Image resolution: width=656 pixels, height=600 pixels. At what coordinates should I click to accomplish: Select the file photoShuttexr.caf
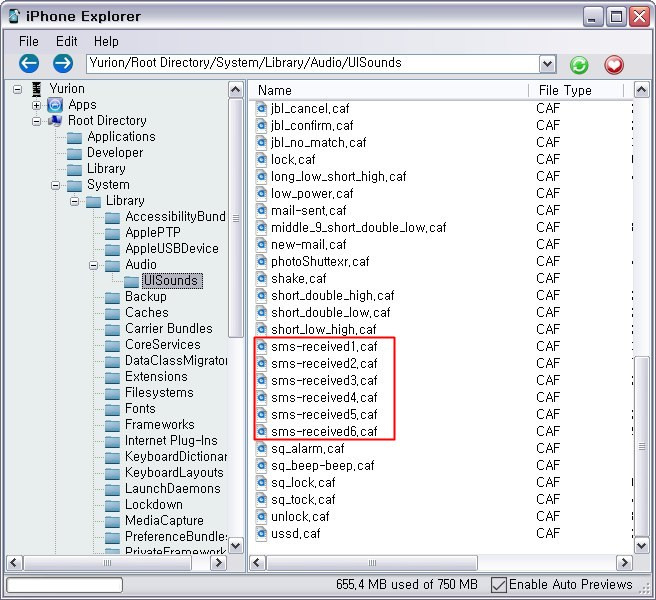pyautogui.click(x=320, y=262)
